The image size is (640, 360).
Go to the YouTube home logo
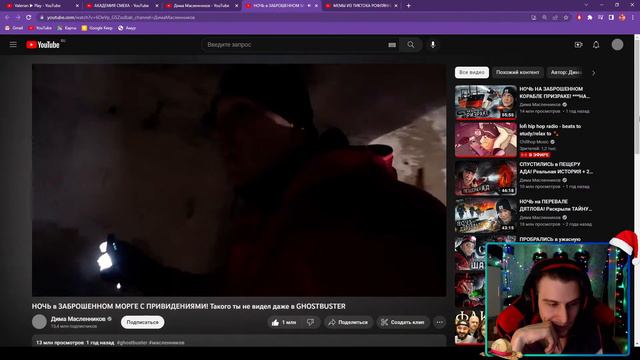[43, 44]
